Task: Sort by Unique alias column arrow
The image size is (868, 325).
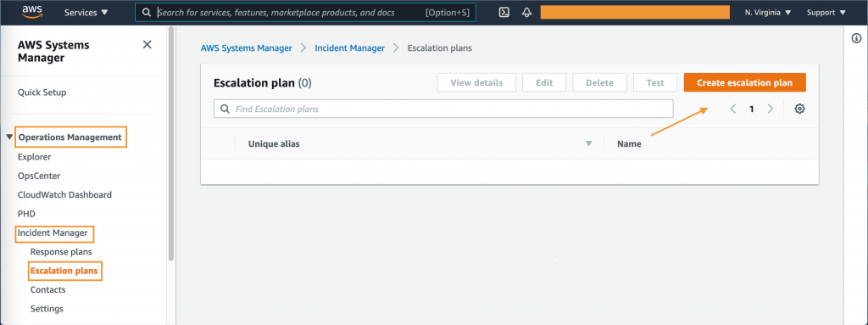Action: click(x=589, y=143)
